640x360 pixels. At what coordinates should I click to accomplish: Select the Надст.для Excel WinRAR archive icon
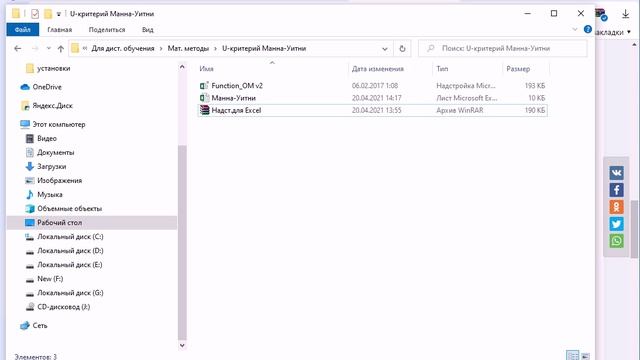pyautogui.click(x=204, y=110)
